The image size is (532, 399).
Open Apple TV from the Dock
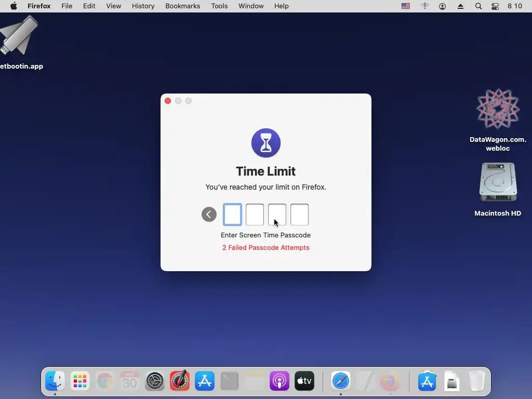pyautogui.click(x=304, y=381)
